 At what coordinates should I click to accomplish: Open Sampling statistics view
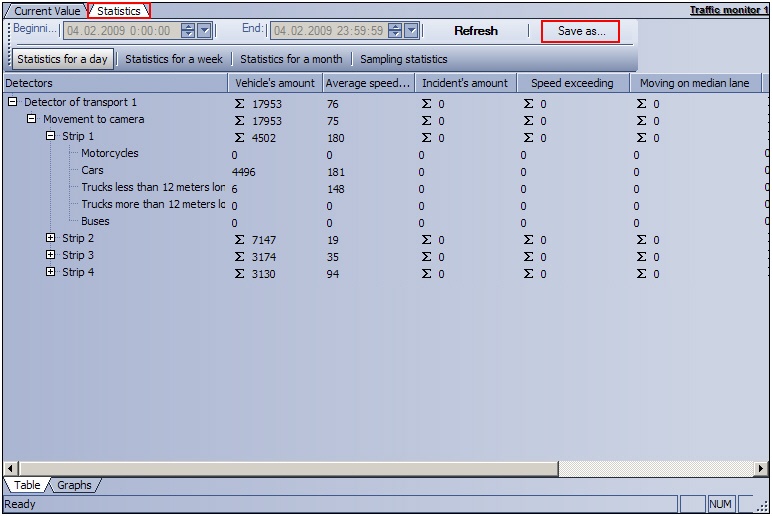click(x=404, y=59)
